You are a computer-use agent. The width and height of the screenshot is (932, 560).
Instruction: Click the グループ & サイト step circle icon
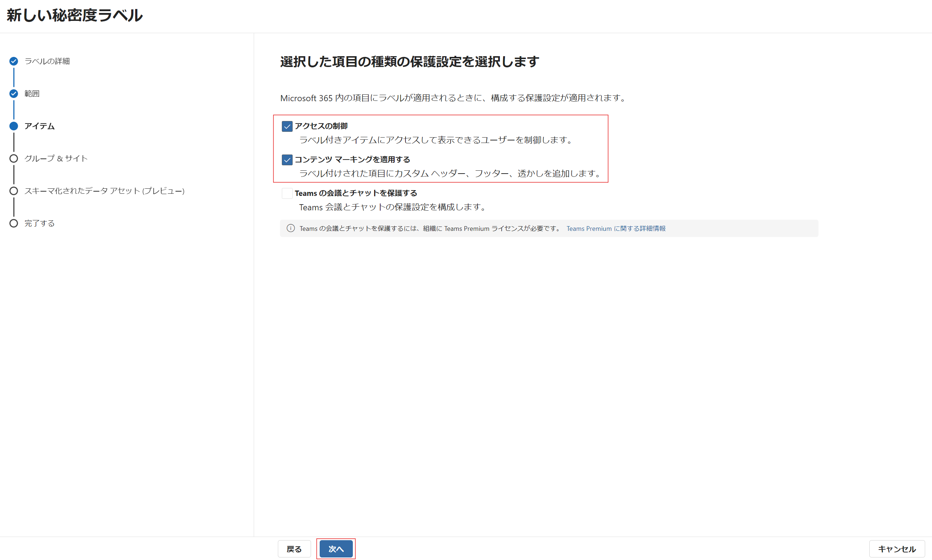point(14,158)
